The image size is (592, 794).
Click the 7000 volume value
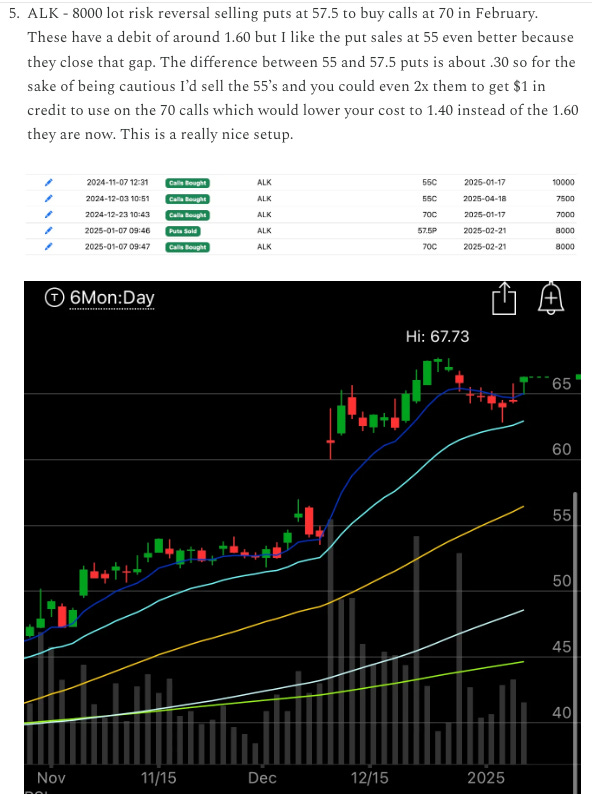tap(565, 215)
